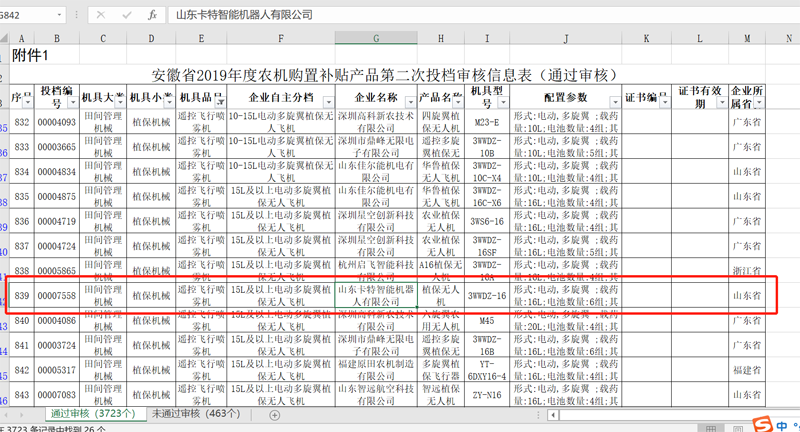
Task: Select column G header
Action: [x=376, y=38]
